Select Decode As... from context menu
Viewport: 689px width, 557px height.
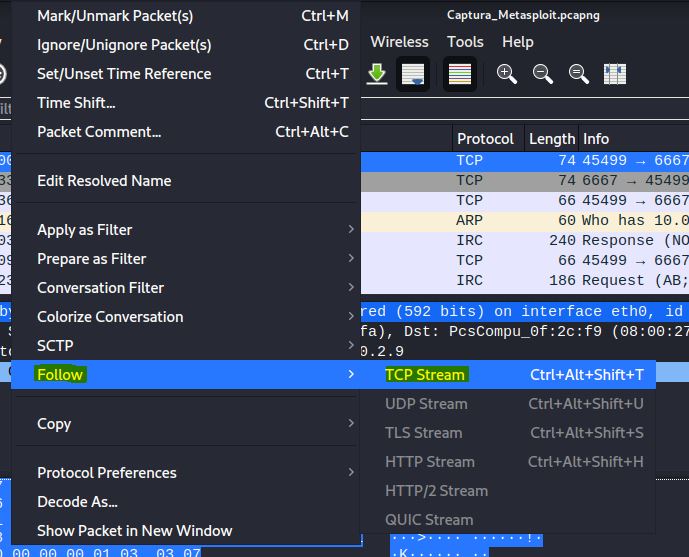[x=77, y=502]
